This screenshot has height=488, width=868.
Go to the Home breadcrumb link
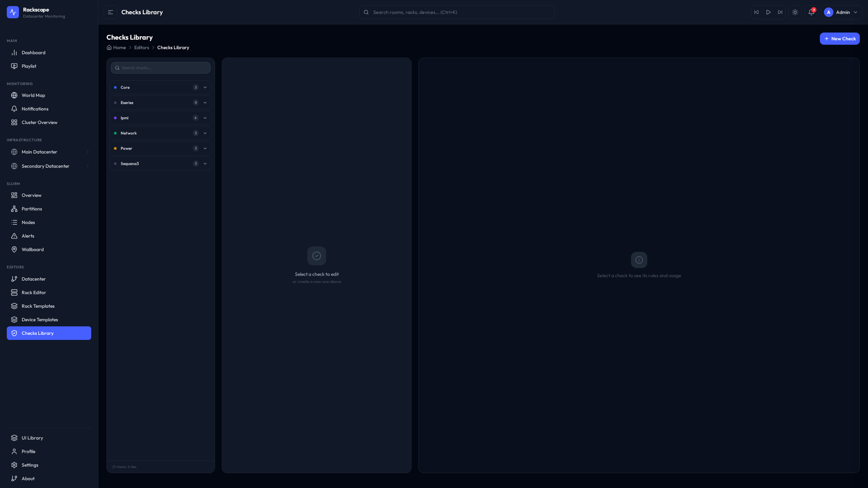coord(119,47)
